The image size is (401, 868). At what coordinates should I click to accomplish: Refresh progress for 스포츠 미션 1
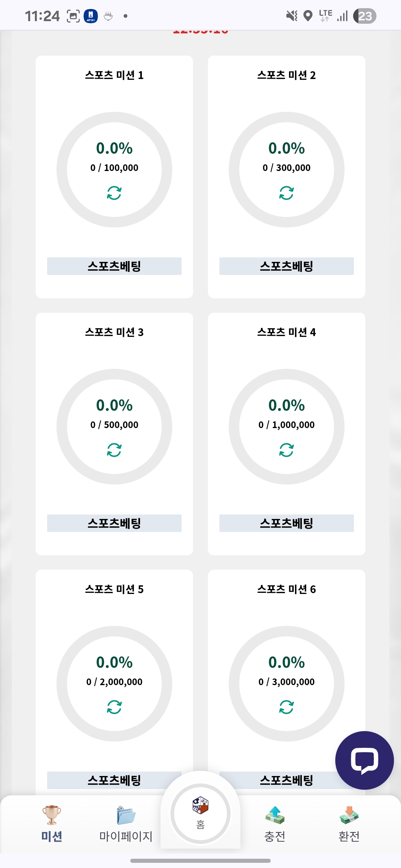(114, 193)
